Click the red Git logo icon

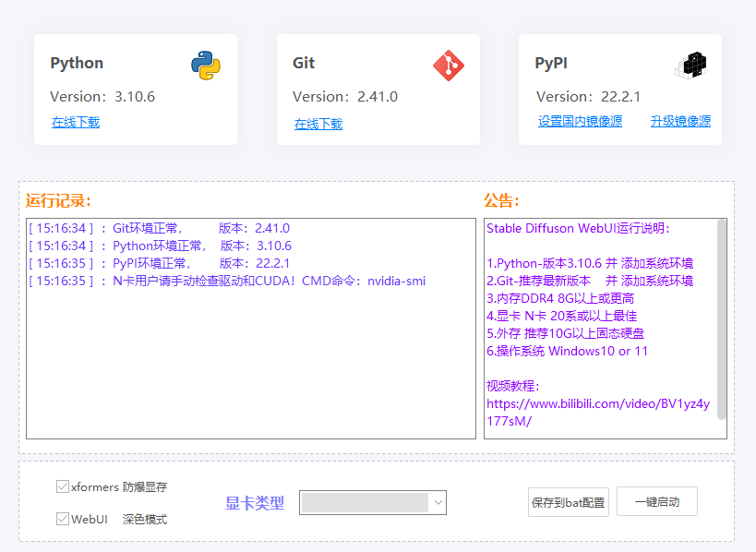point(449,66)
